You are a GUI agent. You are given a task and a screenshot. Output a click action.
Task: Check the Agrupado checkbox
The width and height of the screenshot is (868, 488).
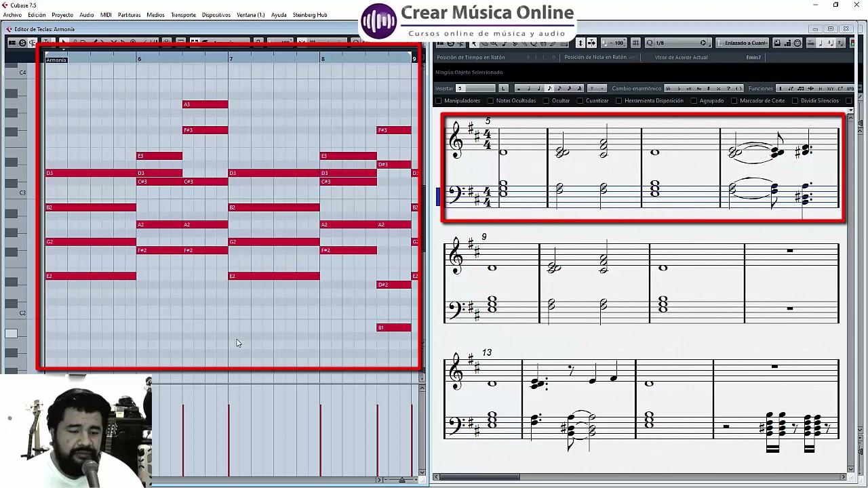coord(694,100)
